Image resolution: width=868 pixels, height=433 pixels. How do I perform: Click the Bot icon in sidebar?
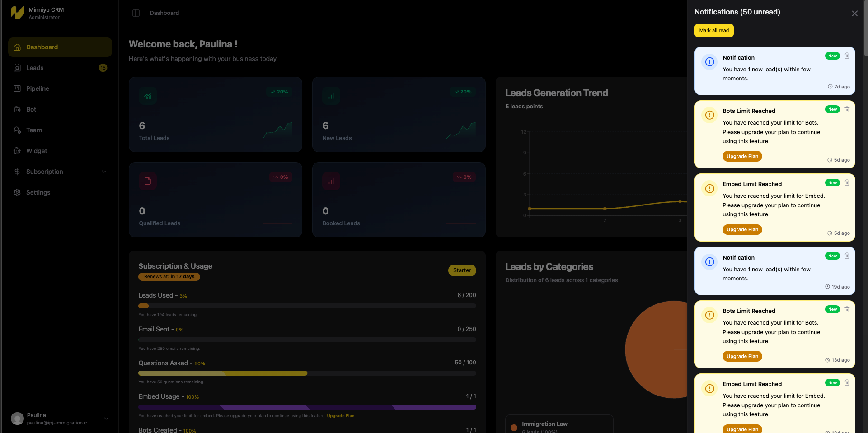pyautogui.click(x=17, y=109)
